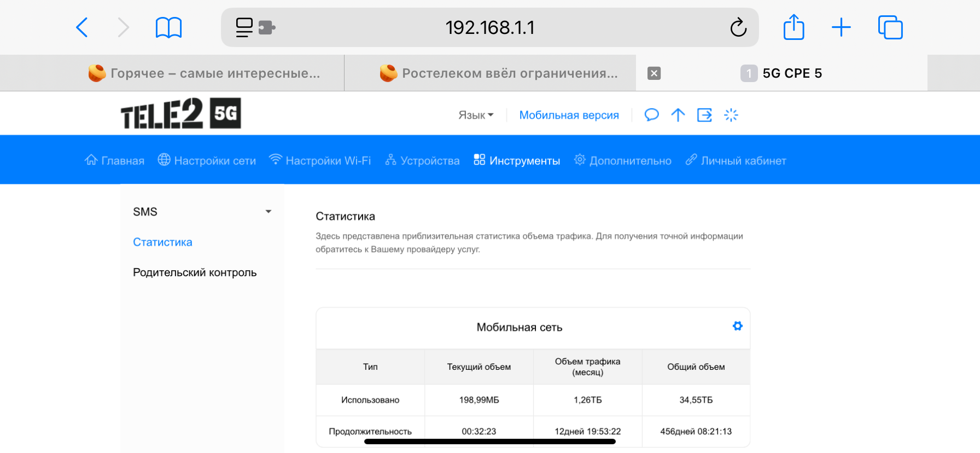
Task: Open Safari bookmarks book icon
Action: pos(168,27)
